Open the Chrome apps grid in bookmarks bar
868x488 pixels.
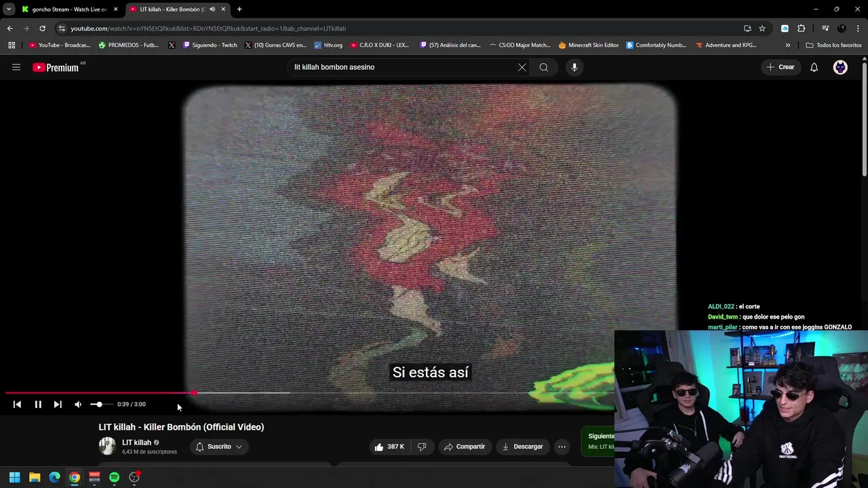pos(12,45)
